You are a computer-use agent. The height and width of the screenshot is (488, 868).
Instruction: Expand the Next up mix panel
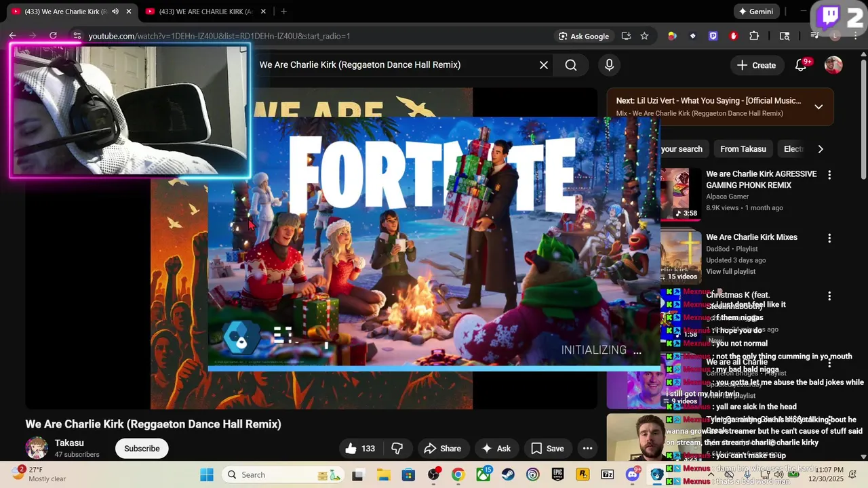(x=818, y=106)
